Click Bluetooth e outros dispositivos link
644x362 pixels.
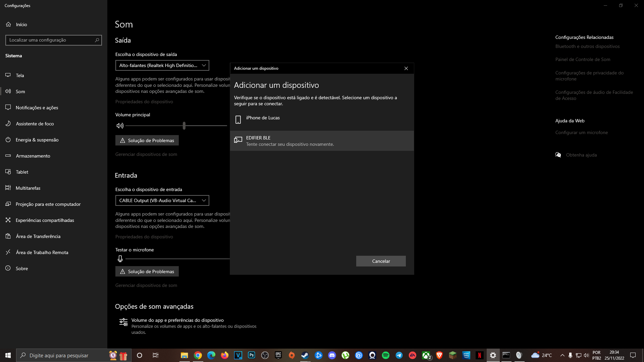tap(587, 46)
